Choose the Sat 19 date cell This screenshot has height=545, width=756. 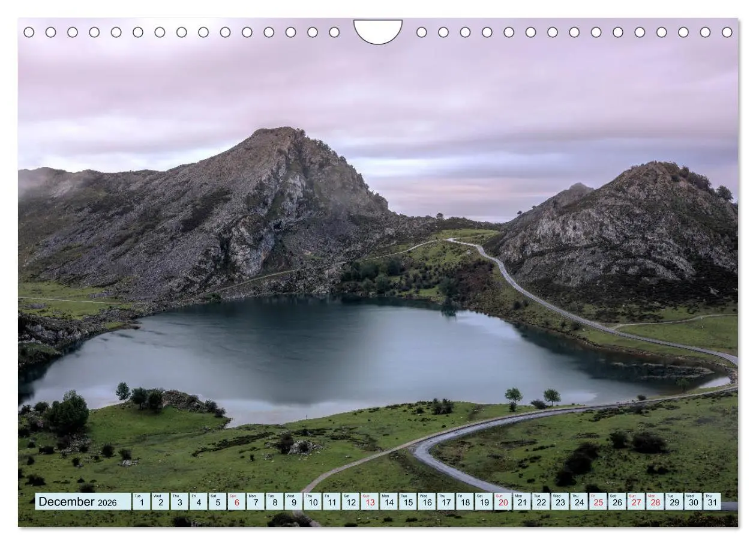point(484,502)
